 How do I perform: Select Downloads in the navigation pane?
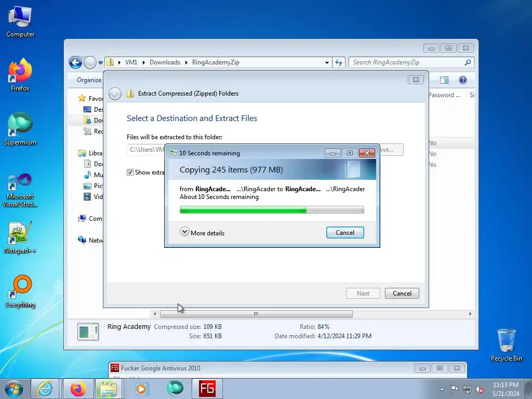(x=93, y=120)
